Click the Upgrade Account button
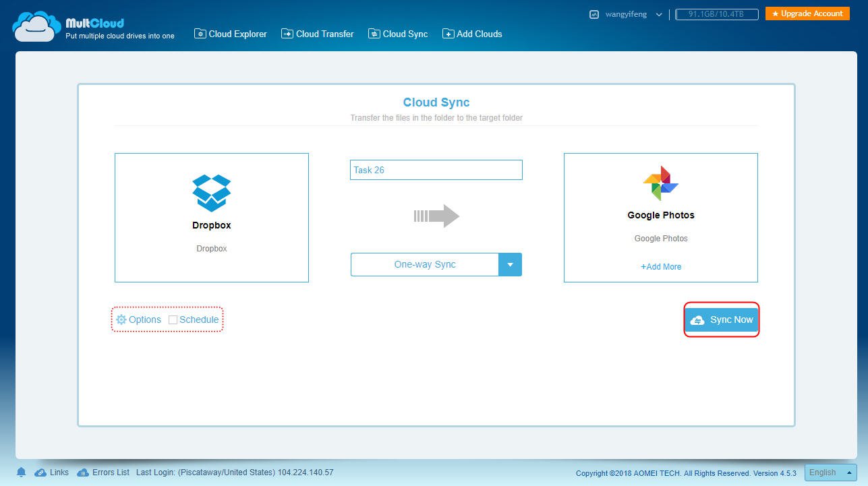The image size is (868, 486). (807, 13)
